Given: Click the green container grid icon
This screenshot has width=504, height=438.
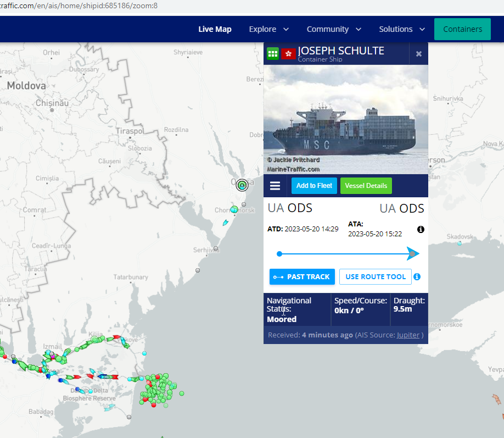Looking at the screenshot, I should [272, 54].
